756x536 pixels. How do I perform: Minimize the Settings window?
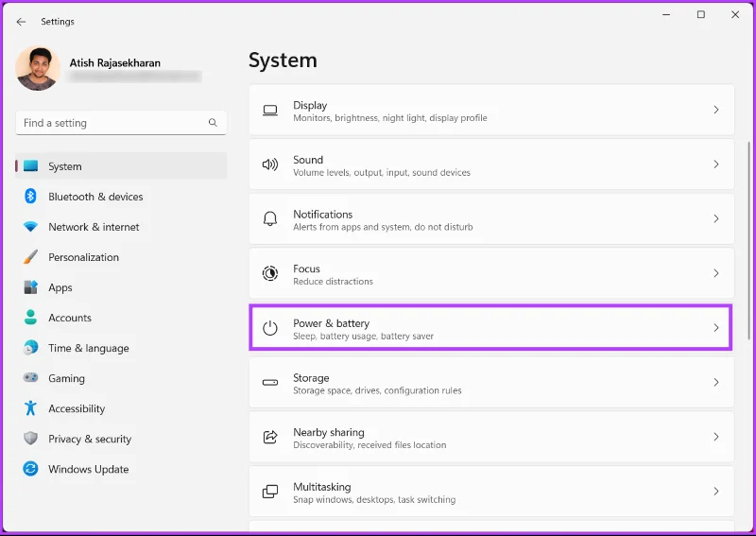pyautogui.click(x=666, y=15)
